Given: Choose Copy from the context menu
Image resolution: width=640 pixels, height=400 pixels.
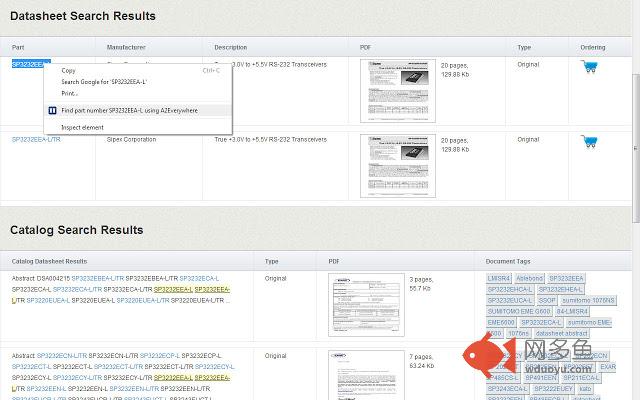Looking at the screenshot, I should click(138, 71).
